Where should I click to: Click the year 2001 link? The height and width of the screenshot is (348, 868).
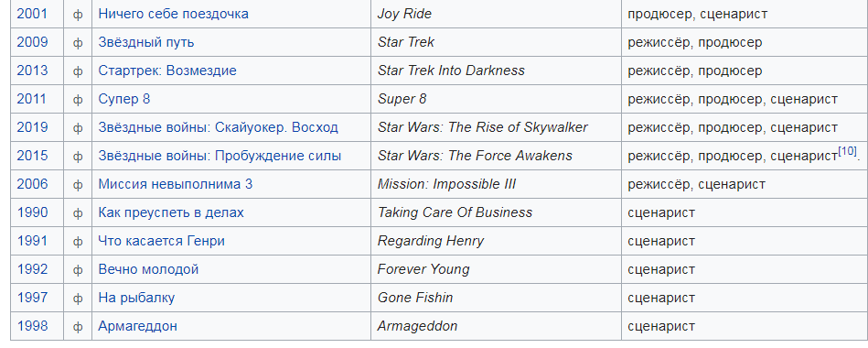[x=33, y=14]
